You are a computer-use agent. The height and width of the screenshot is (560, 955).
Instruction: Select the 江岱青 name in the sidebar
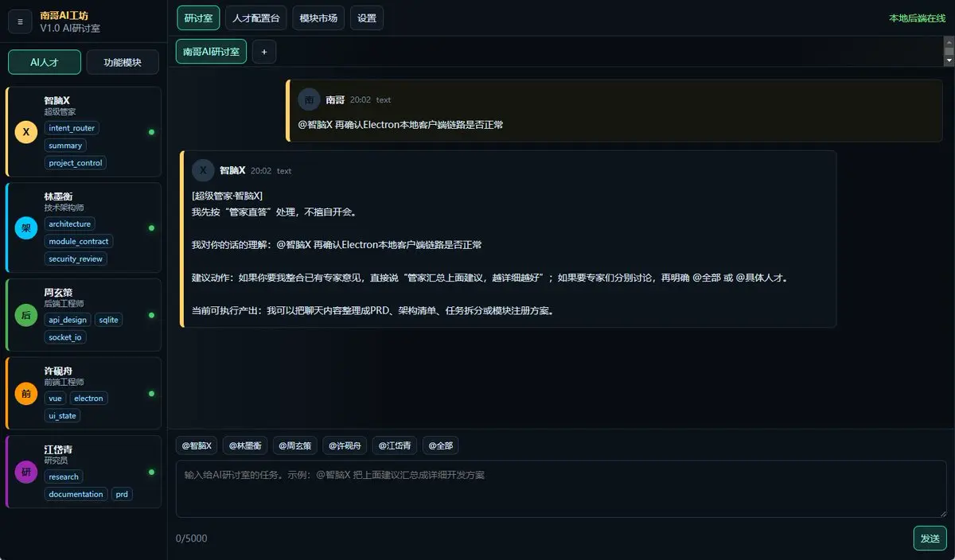click(x=59, y=449)
